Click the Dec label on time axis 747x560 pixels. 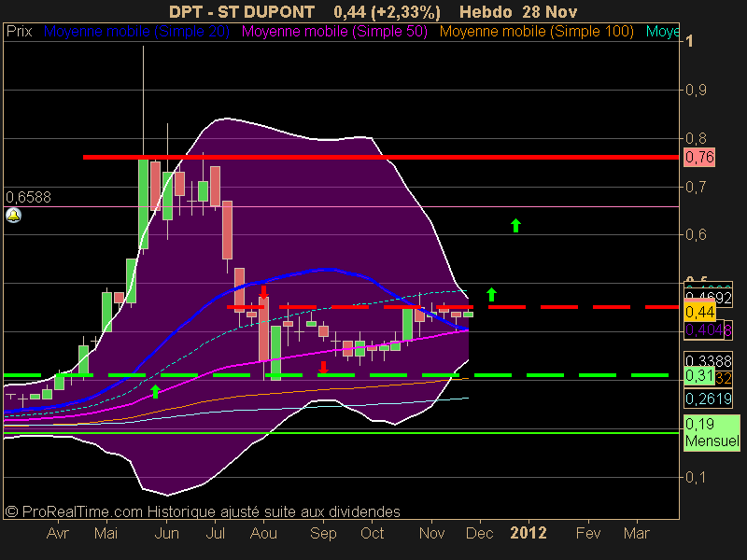coord(479,533)
